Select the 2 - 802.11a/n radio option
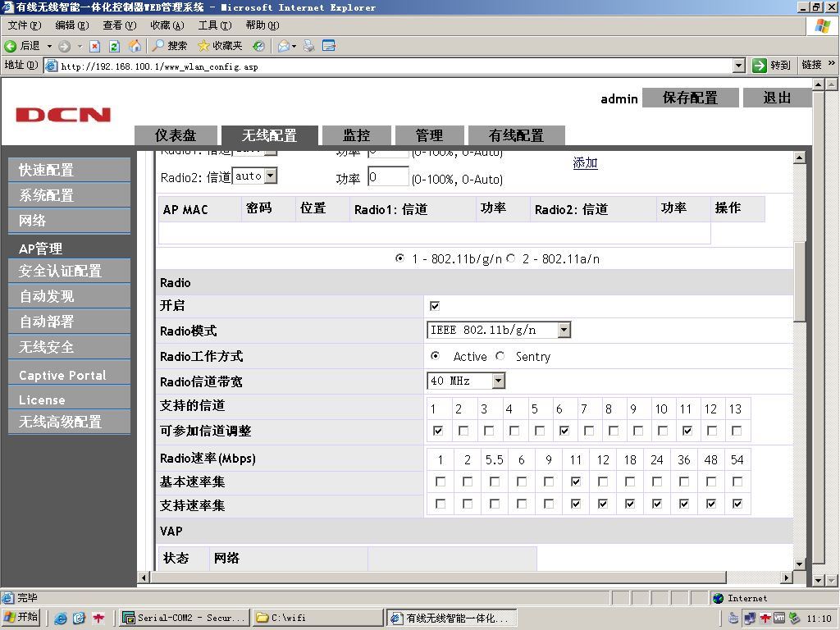840x630 pixels. pos(510,258)
